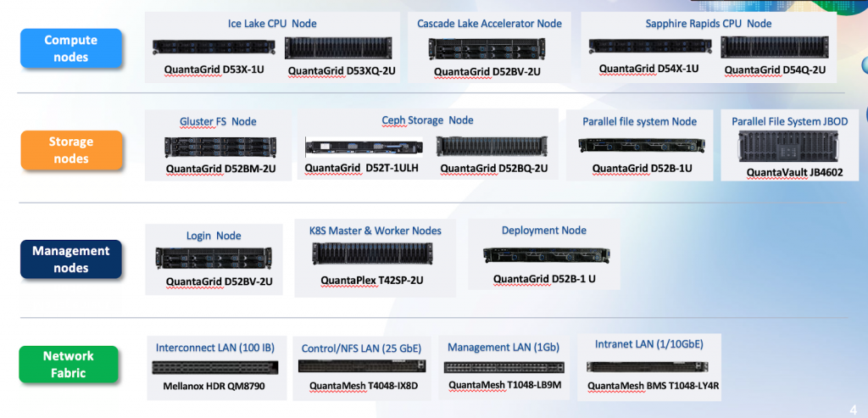This screenshot has width=868, height=418.
Task: Click the Cascade Lake Accelerator Node heading
Action: [x=489, y=23]
